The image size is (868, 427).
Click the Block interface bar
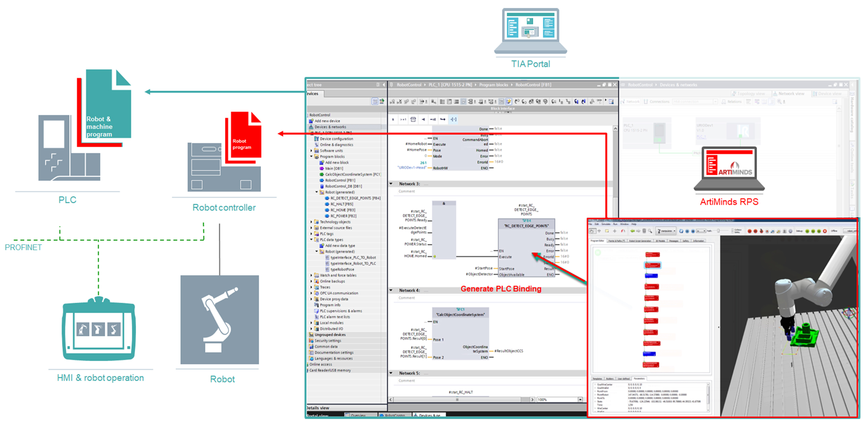pos(503,109)
